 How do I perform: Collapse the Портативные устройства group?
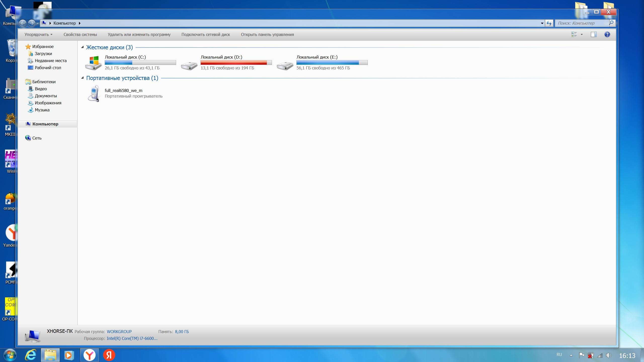[x=82, y=78]
